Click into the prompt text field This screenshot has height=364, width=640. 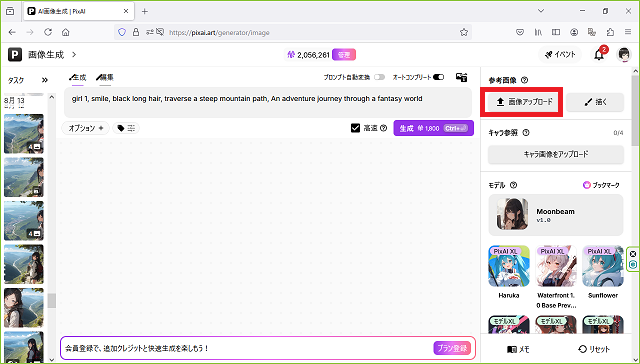[x=268, y=102]
